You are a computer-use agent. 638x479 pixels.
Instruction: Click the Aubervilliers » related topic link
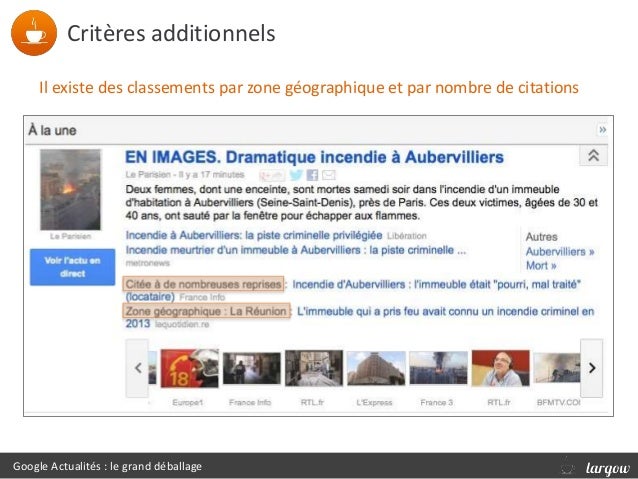[560, 252]
